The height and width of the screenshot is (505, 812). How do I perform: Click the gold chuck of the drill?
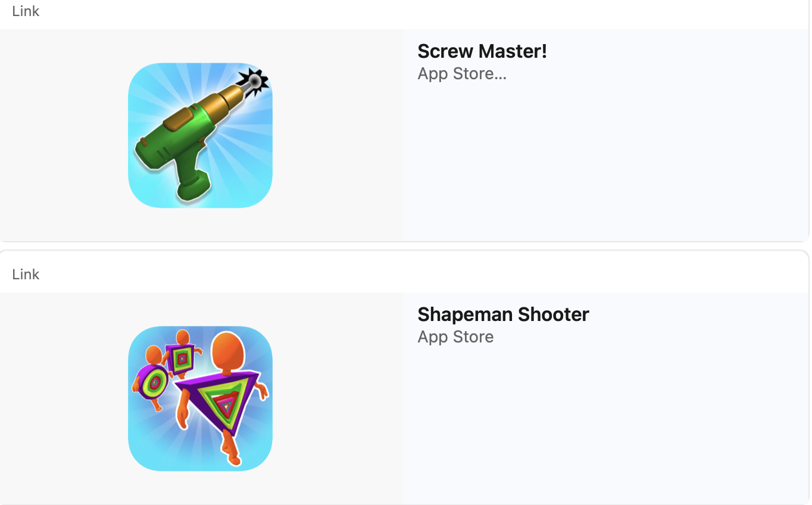coord(226,103)
